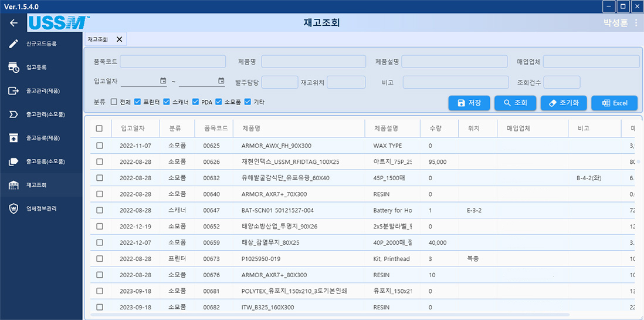Select the checkbox for item 00682
Viewport: 644px width, 320px height.
[x=99, y=307]
